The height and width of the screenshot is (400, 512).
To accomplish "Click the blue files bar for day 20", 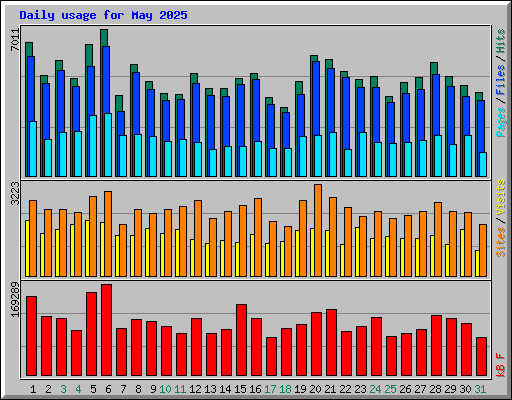I will (316, 98).
